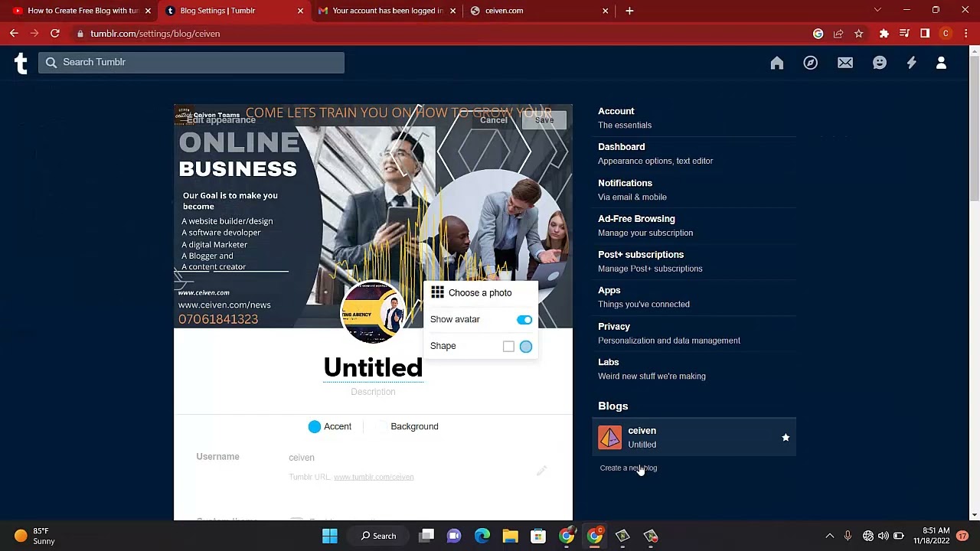Open the Messaging smiley icon

(x=880, y=63)
